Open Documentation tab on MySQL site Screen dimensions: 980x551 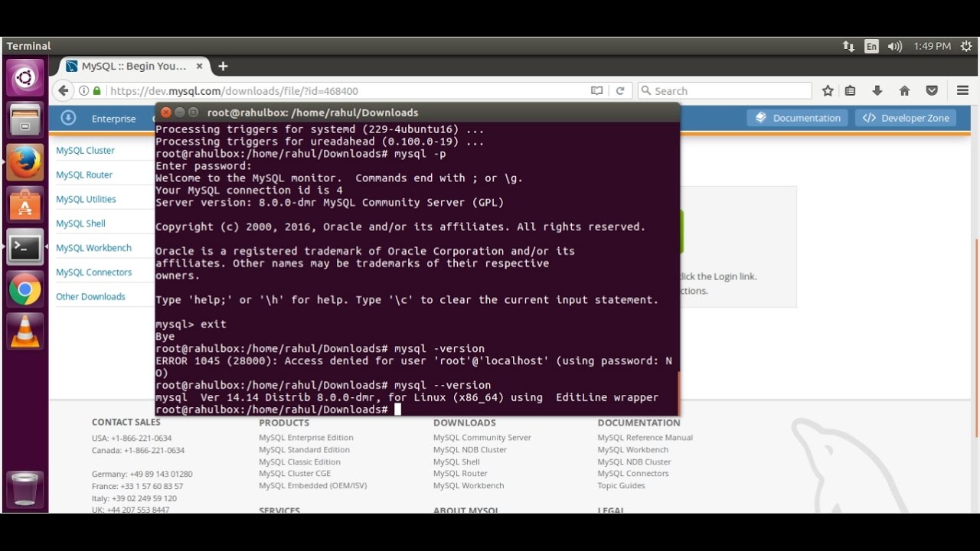coord(797,118)
